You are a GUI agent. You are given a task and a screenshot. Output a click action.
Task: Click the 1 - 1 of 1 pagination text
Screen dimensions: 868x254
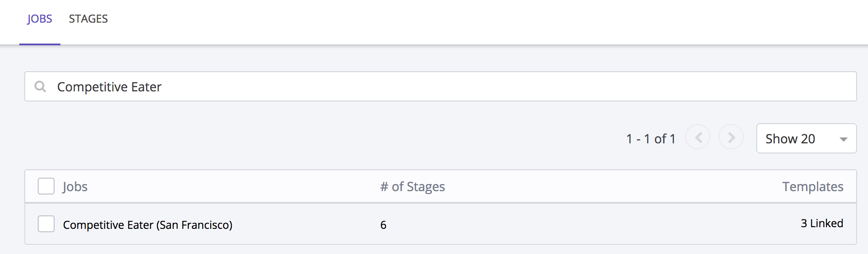pos(651,139)
